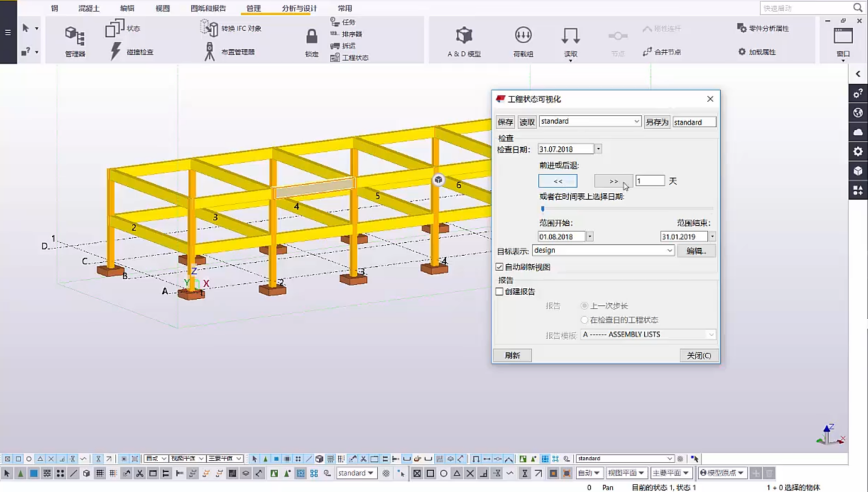
Task: Switch to the 混凝土 concrete tab
Action: pyautogui.click(x=89, y=8)
